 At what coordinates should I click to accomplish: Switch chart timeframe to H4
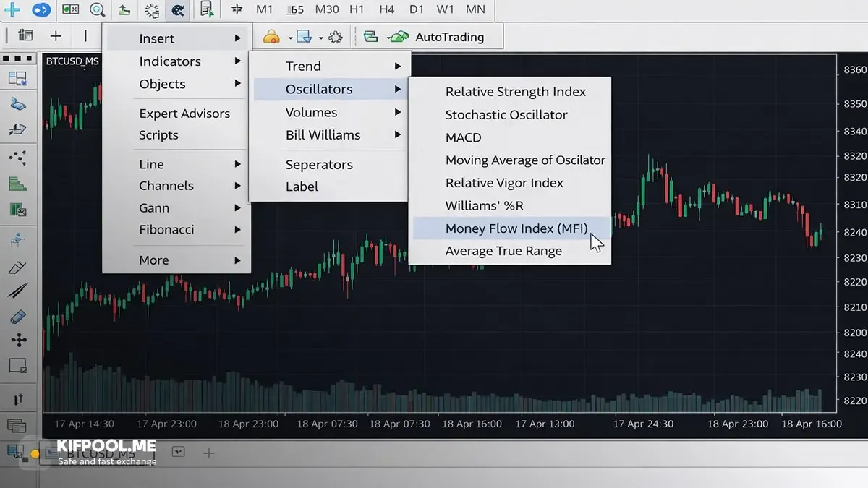387,10
